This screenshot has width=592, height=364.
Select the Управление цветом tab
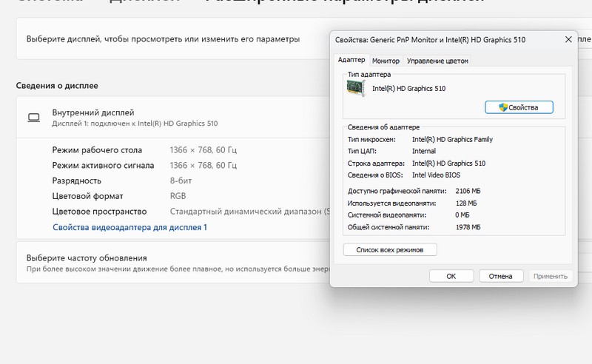[x=437, y=61]
